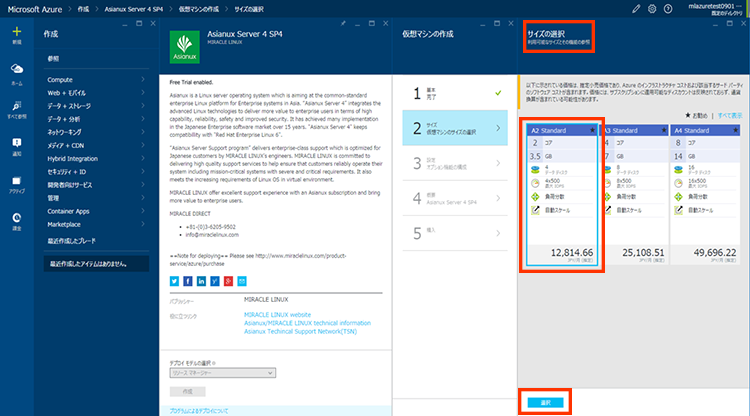Share via email envelope icon
750x416 pixels.
[242, 281]
